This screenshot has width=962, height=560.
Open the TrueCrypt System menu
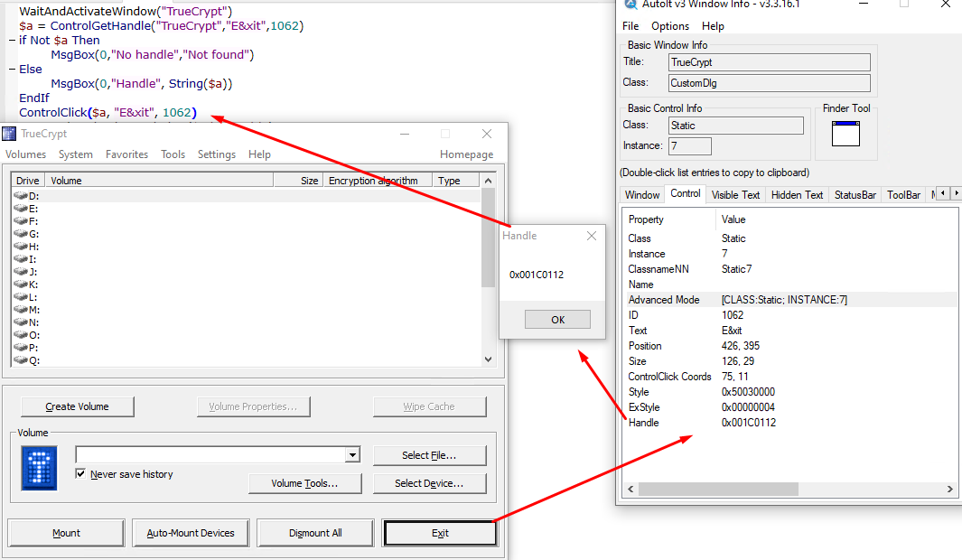tap(76, 154)
